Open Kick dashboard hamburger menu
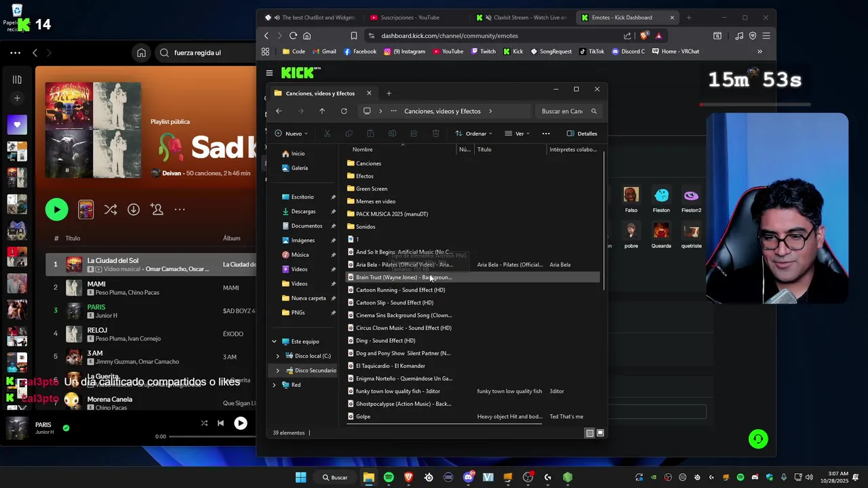The width and height of the screenshot is (868, 488). (269, 73)
